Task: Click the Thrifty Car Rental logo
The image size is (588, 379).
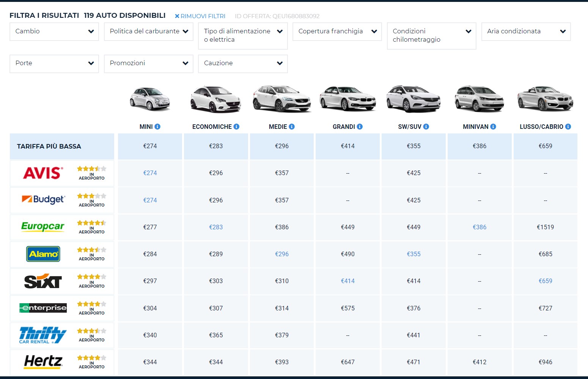Action: [43, 335]
